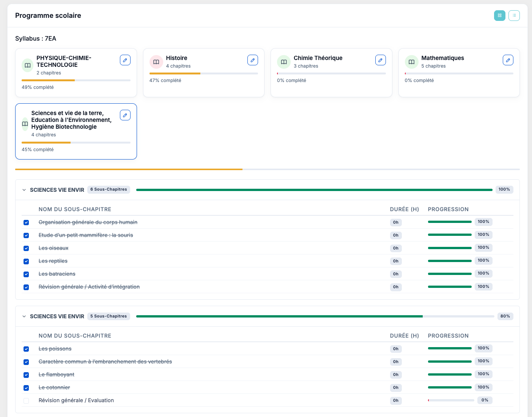Edit Sciences et vie de la terre subject
The width and height of the screenshot is (532, 417).
tap(125, 115)
